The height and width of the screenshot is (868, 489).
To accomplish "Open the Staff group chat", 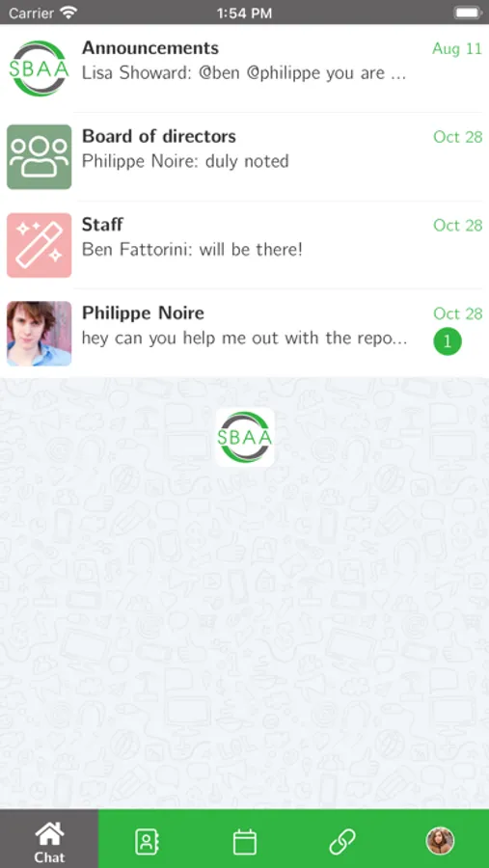I will [x=244, y=245].
